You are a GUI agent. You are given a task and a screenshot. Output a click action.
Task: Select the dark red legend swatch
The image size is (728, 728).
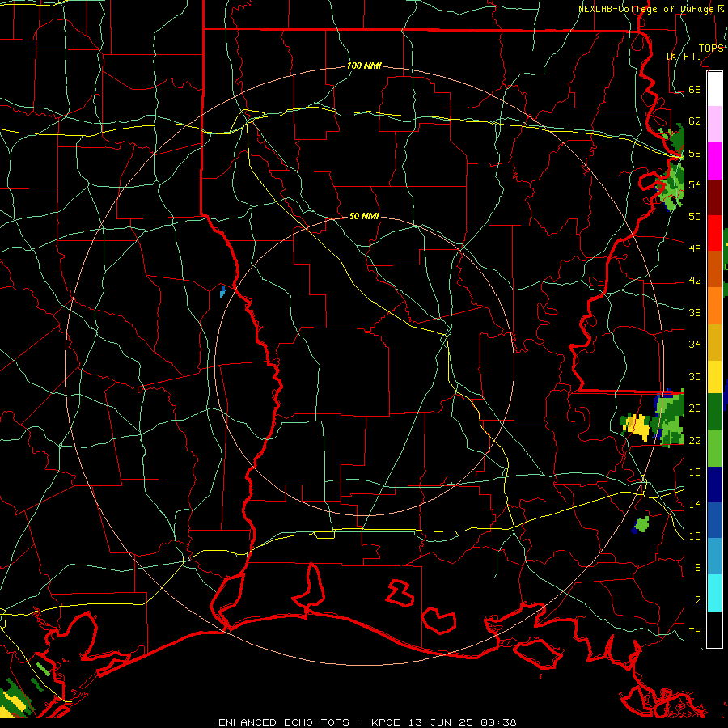pyautogui.click(x=714, y=198)
